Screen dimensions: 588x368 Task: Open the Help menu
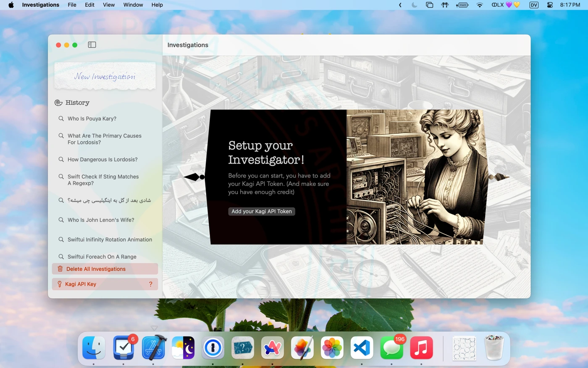(x=157, y=5)
